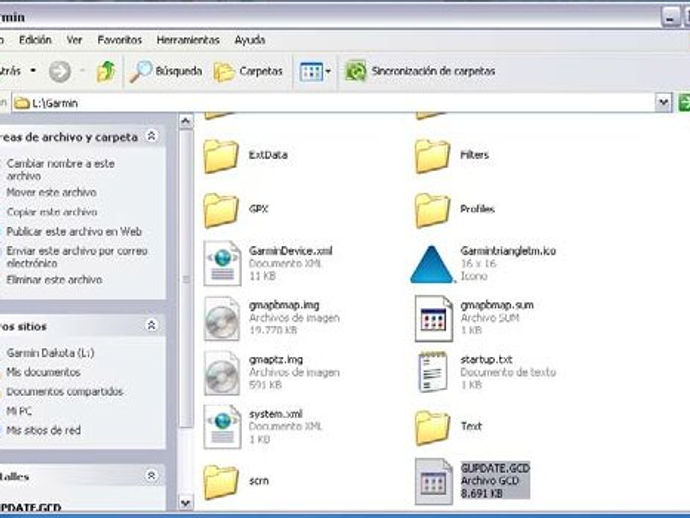Select the GarminDevice.xml file icon

pyautogui.click(x=222, y=264)
